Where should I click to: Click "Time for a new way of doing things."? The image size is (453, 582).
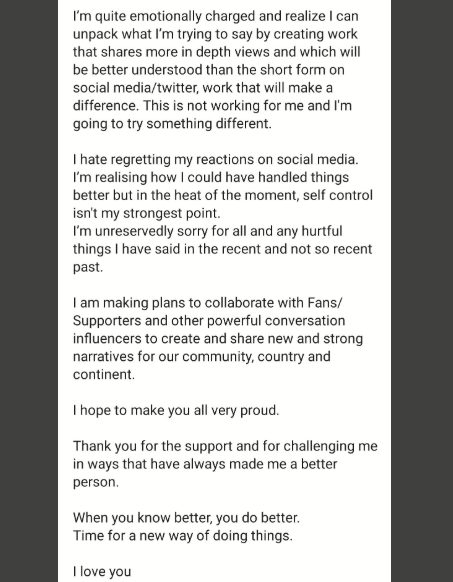coord(183,536)
